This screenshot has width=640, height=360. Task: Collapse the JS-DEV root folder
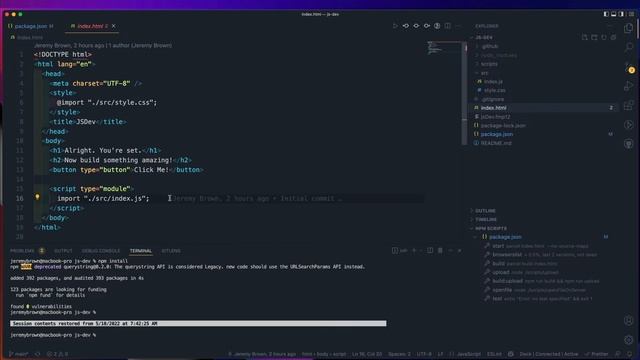click(484, 38)
